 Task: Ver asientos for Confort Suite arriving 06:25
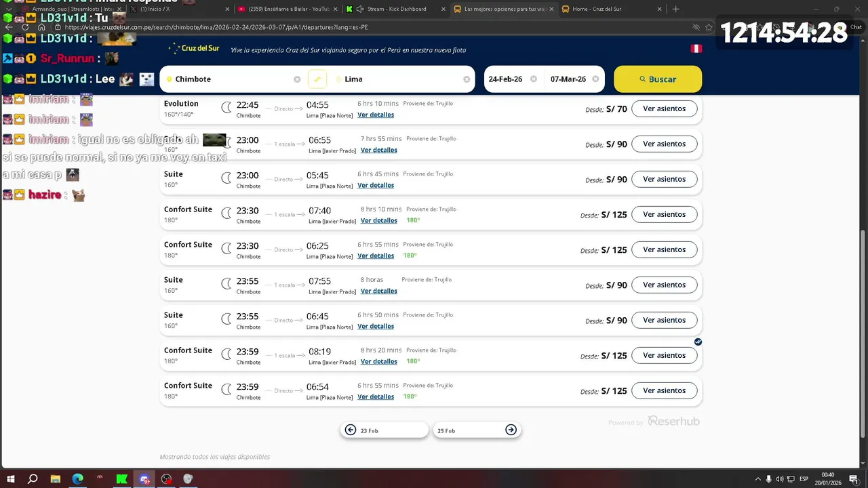point(664,249)
